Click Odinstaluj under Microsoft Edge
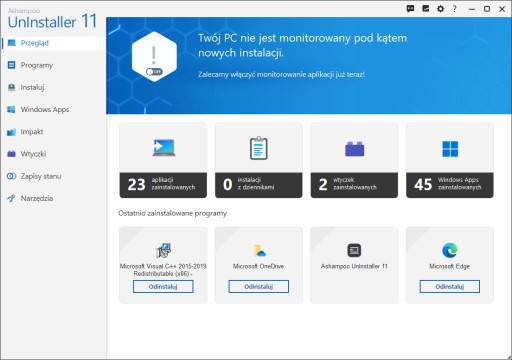512x360 pixels. 450,287
